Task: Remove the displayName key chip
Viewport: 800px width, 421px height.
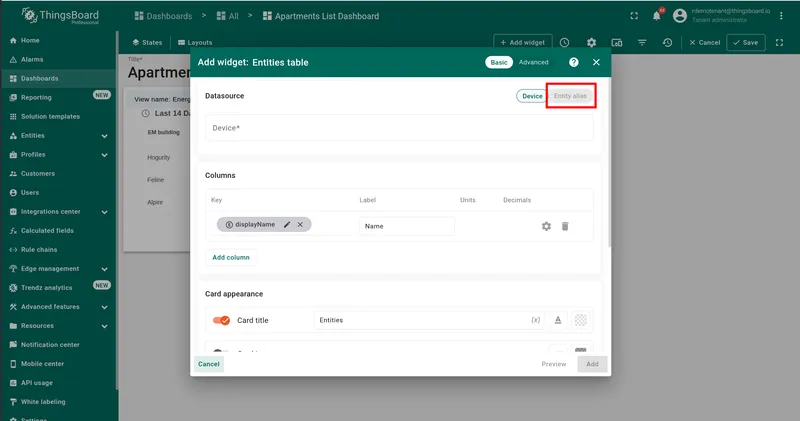Action: 301,225
